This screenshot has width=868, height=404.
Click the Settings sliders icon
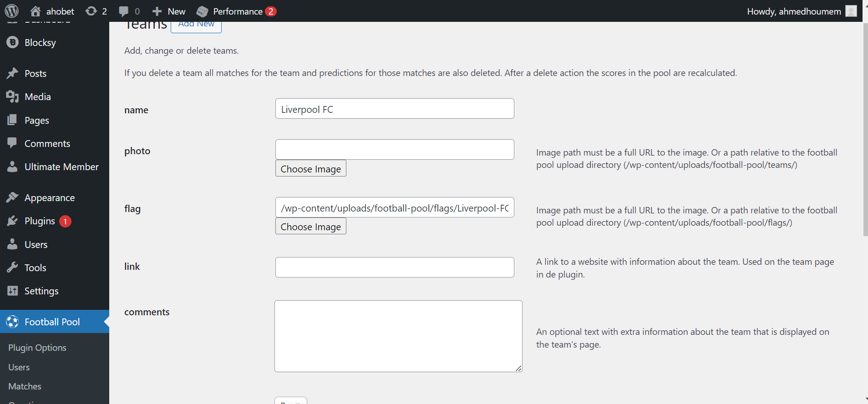click(12, 291)
